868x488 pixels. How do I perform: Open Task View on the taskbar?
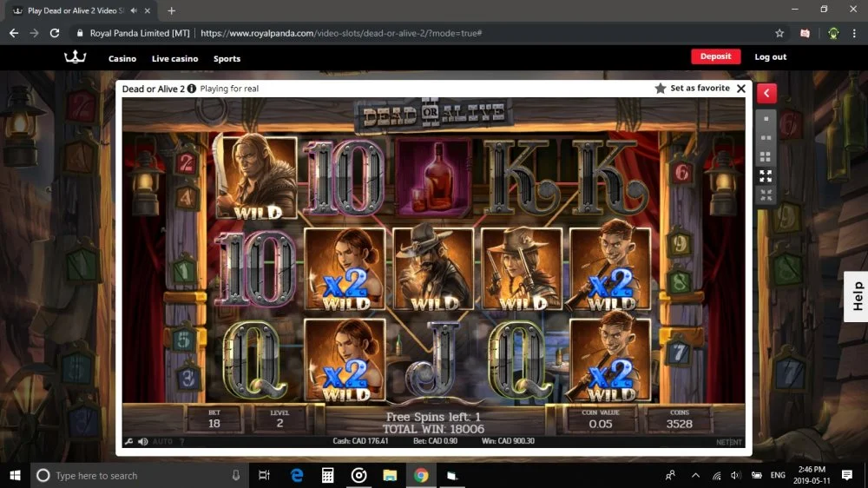264,475
